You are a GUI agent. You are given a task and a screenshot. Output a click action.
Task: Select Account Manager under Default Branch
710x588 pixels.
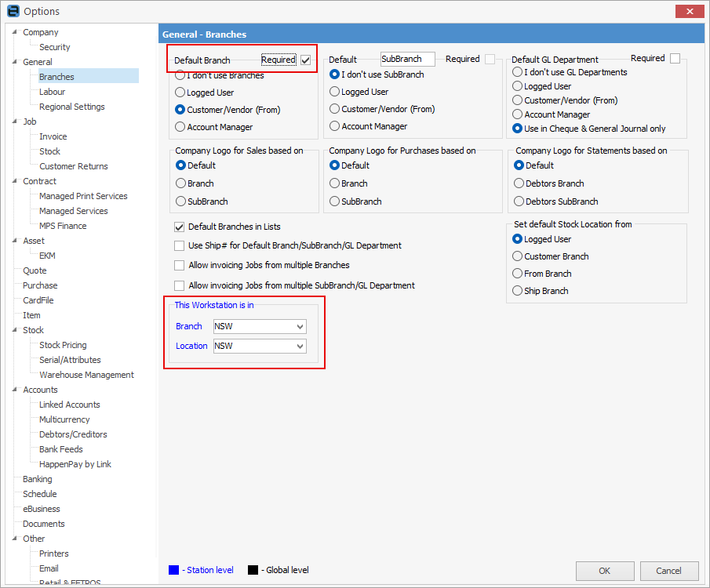180,127
